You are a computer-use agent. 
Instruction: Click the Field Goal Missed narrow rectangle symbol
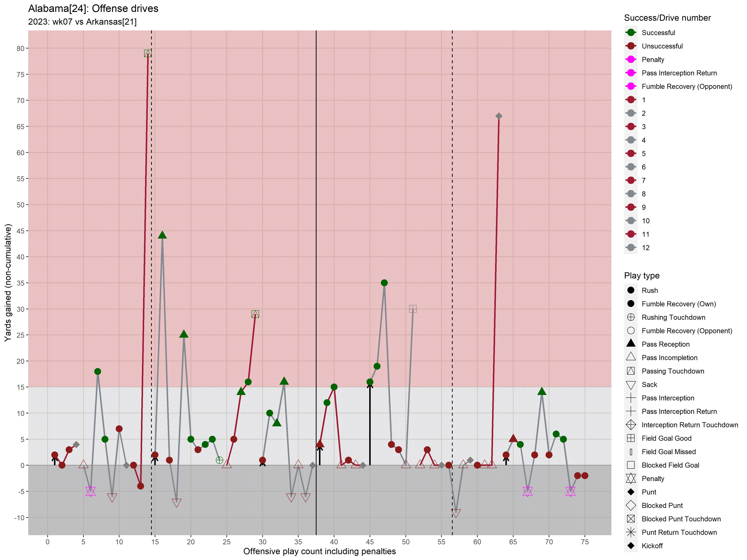630,452
